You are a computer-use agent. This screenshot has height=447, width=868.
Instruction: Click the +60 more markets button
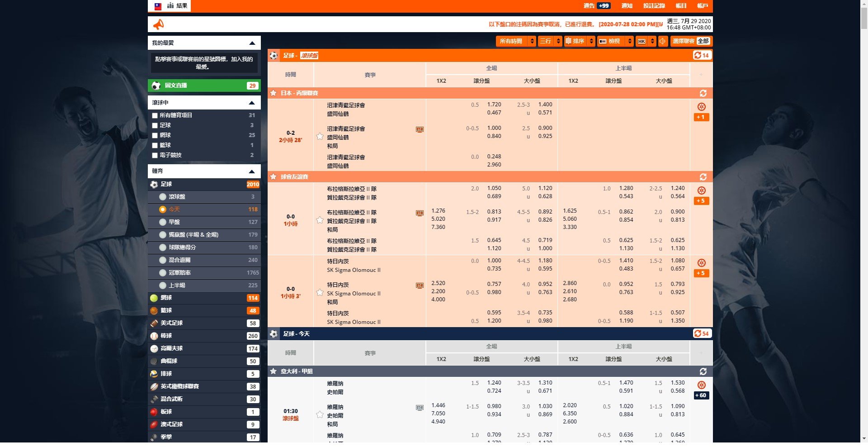701,395
